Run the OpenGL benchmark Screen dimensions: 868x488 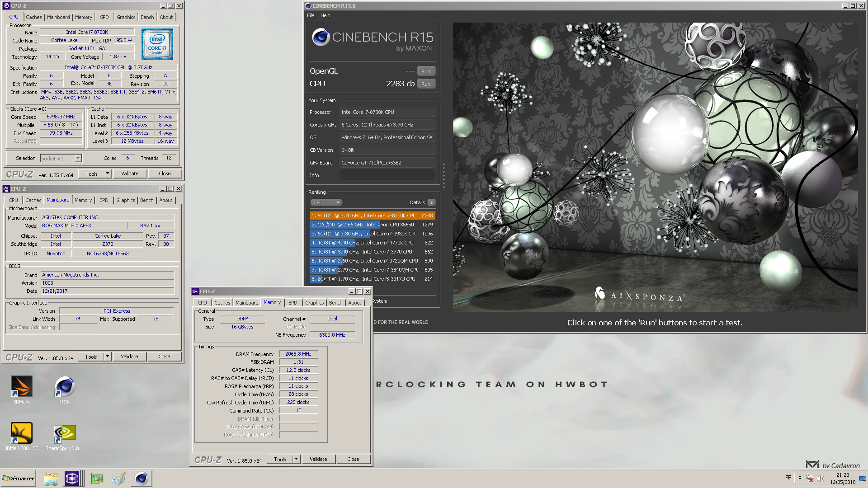[x=426, y=71]
